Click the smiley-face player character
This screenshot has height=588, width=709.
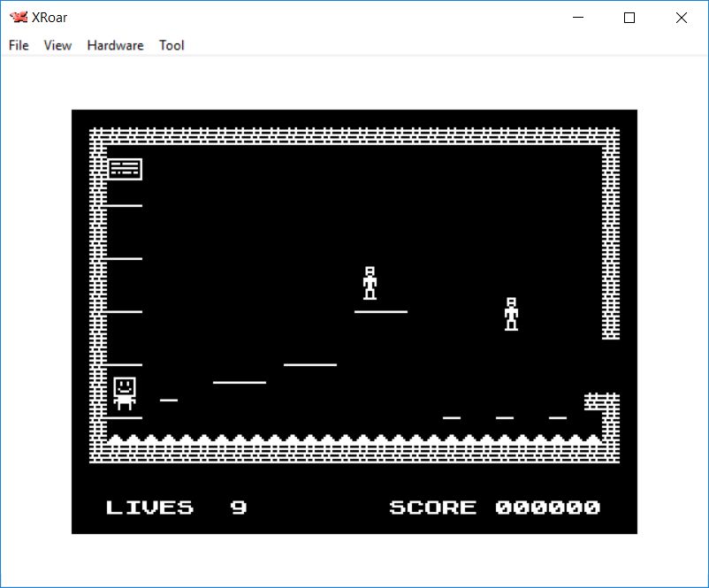125,393
